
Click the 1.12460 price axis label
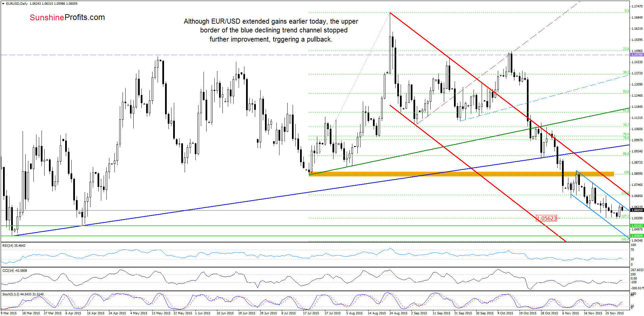pos(637,96)
